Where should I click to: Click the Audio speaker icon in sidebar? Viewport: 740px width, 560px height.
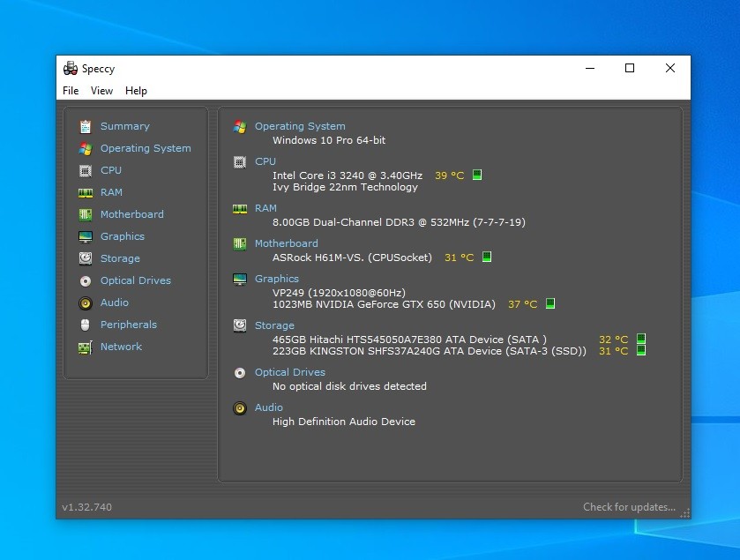coord(86,302)
